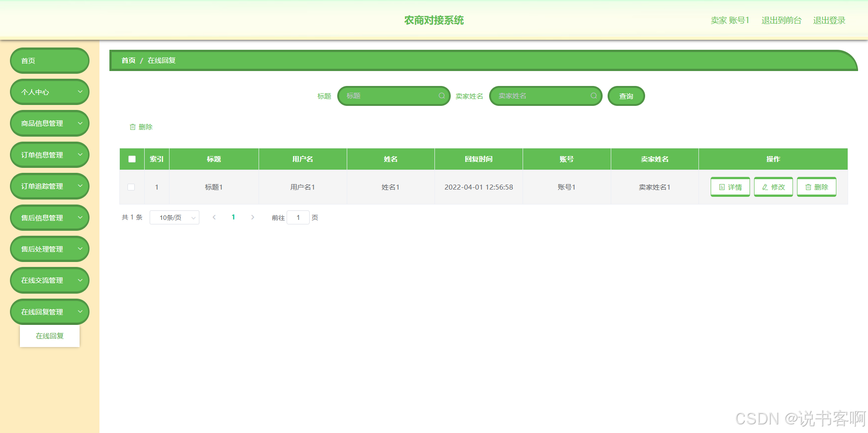Focus the 卖家姓名 search input
This screenshot has width=868, height=433.
tap(546, 96)
